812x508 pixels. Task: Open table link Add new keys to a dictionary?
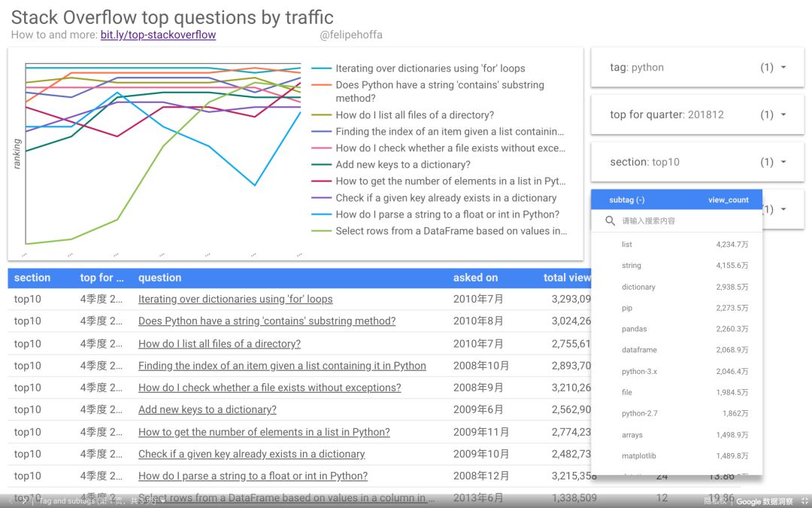pos(208,409)
